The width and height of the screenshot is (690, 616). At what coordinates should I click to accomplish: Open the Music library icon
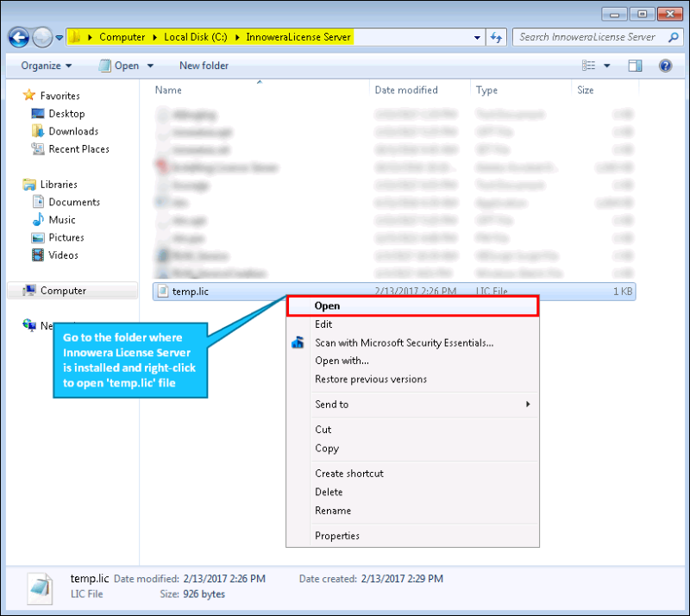point(39,220)
